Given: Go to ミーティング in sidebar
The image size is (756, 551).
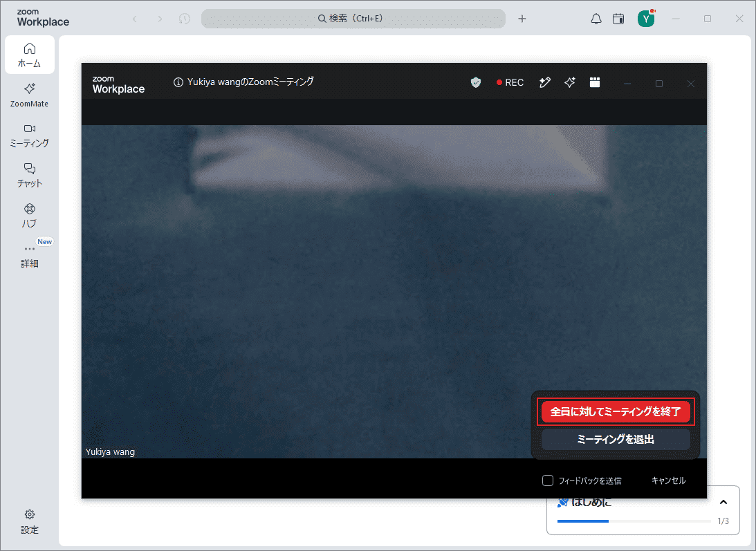Looking at the screenshot, I should point(30,135).
